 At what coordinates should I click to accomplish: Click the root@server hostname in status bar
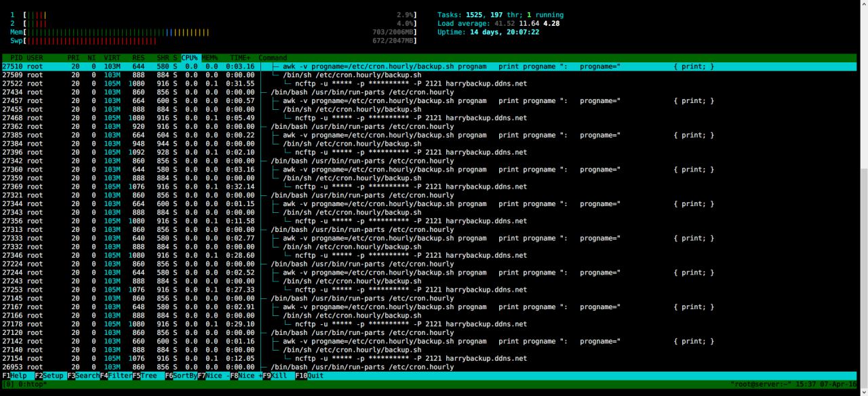click(760, 384)
